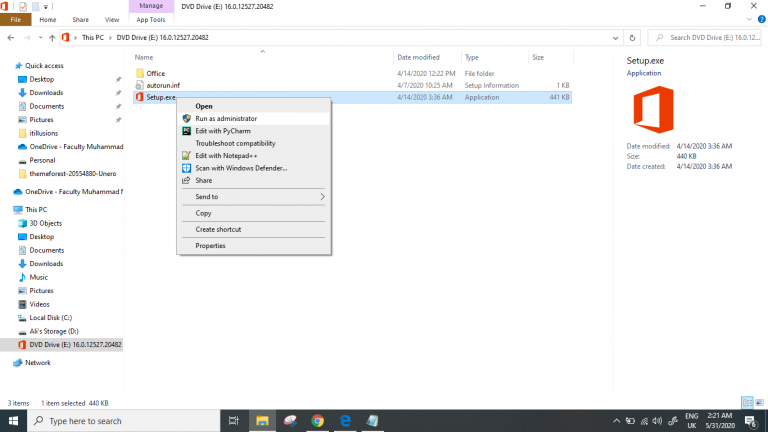Open Documents under Quick access
Screen dimensions: 768x432
(x=46, y=106)
